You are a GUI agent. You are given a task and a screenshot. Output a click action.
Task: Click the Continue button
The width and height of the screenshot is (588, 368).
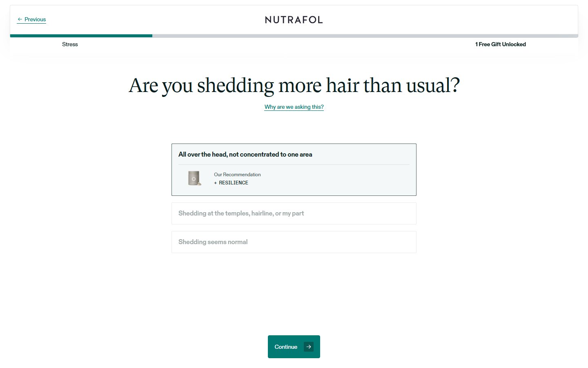pos(294,347)
